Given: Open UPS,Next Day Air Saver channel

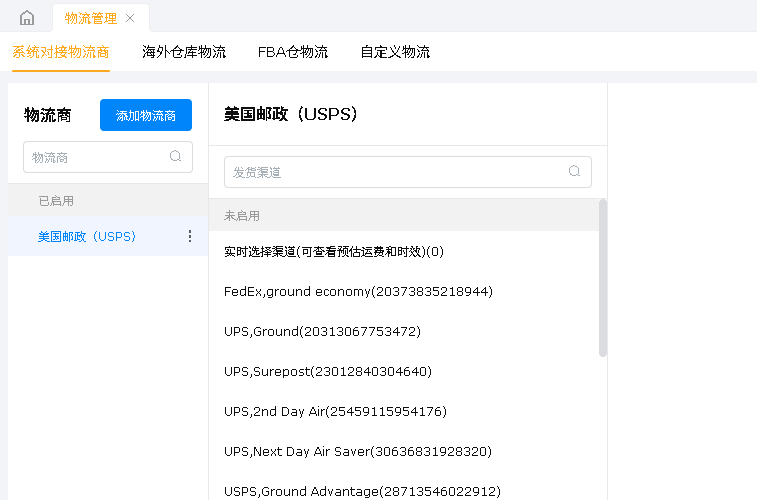Looking at the screenshot, I should pyautogui.click(x=358, y=451).
